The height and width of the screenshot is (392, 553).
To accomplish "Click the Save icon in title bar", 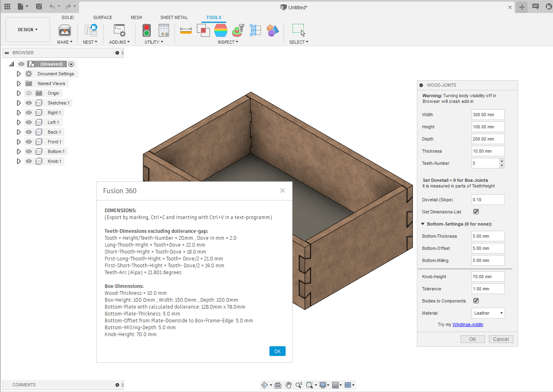I will tap(39, 6).
